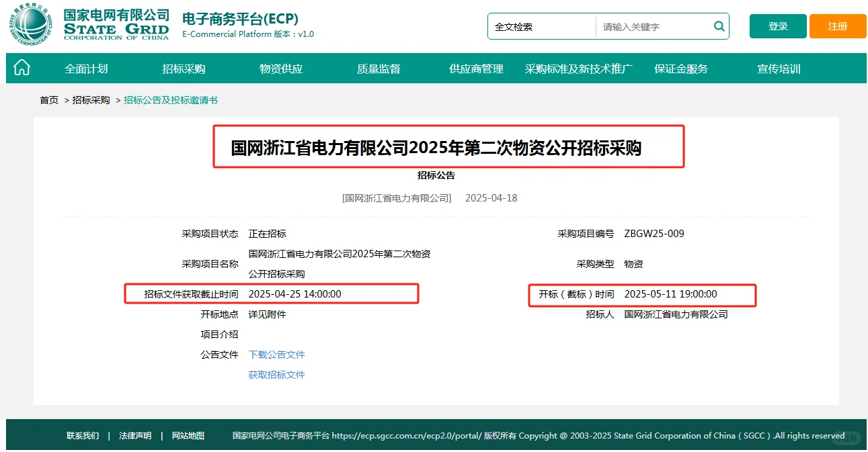Open the 全面计划 menu
Viewport: 868px width, 452px height.
click(x=85, y=68)
